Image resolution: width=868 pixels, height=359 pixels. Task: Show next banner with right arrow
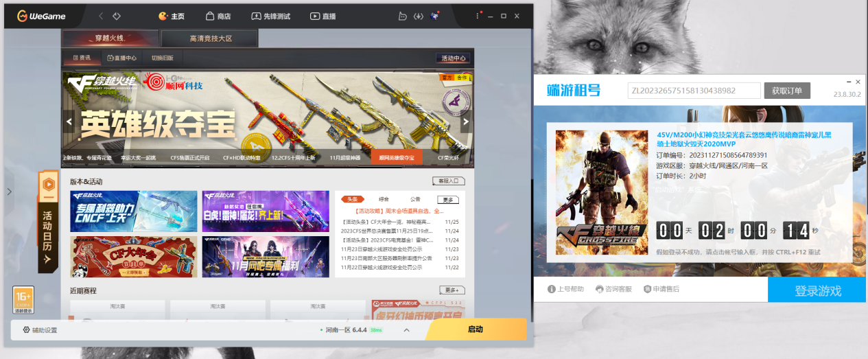click(x=465, y=121)
